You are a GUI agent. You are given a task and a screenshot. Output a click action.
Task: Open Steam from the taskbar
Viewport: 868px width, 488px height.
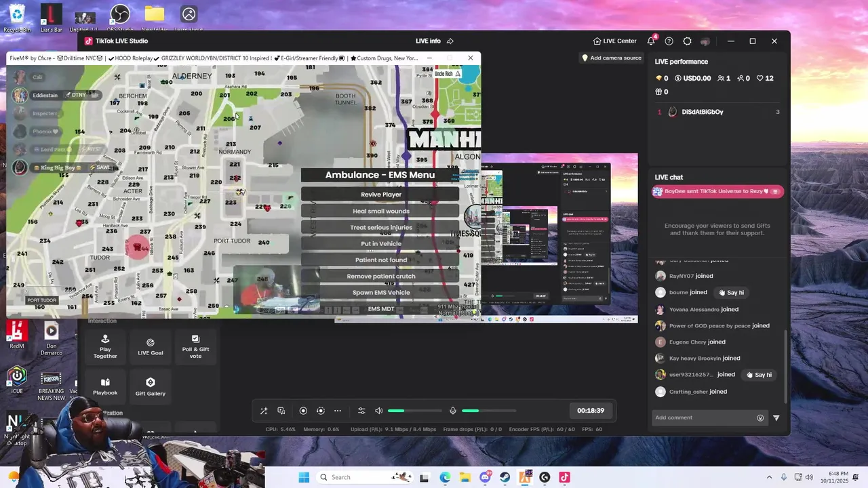click(505, 477)
